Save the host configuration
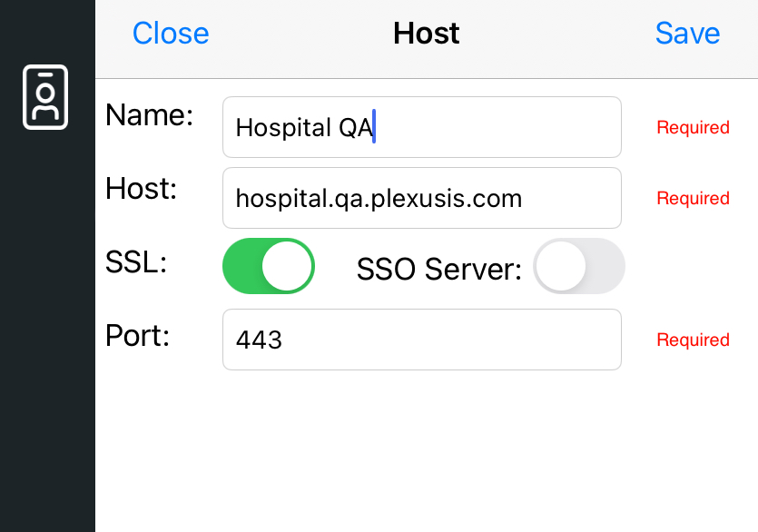The width and height of the screenshot is (758, 532). [687, 34]
